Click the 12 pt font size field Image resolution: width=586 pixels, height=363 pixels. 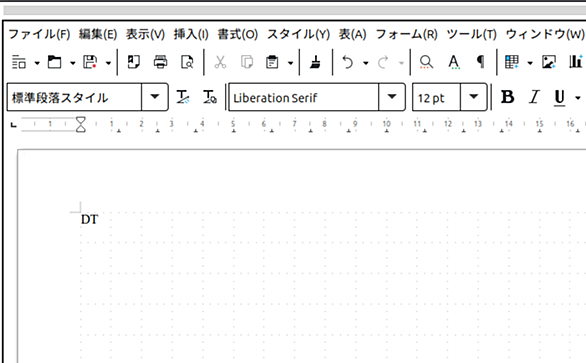[437, 98]
